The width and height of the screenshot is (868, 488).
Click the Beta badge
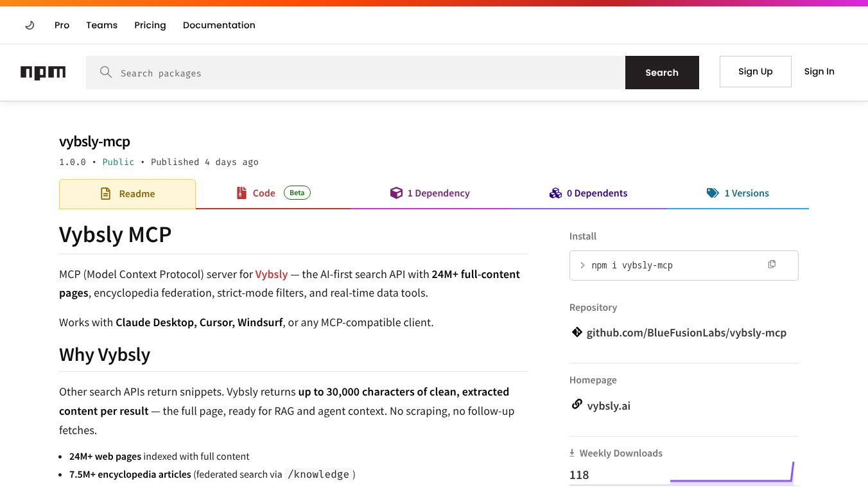pos(297,193)
